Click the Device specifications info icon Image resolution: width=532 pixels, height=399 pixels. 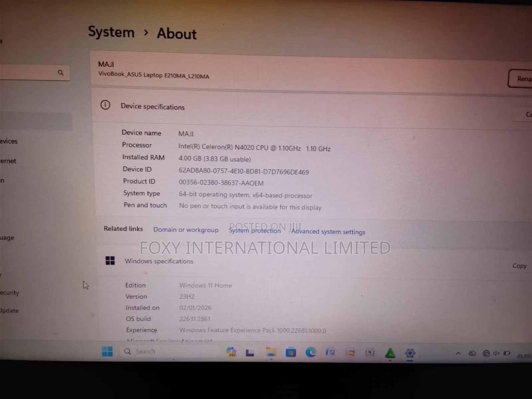(x=105, y=105)
